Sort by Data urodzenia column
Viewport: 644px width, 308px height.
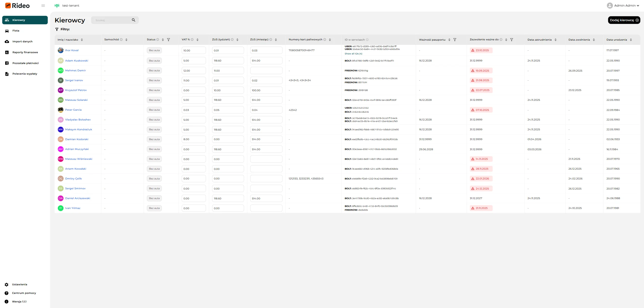631,40
